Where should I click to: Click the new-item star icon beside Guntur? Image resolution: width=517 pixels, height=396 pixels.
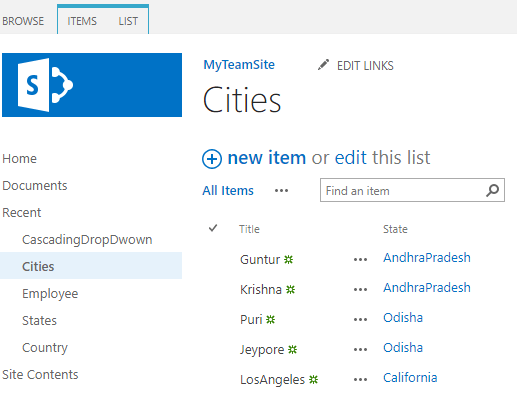(288, 259)
